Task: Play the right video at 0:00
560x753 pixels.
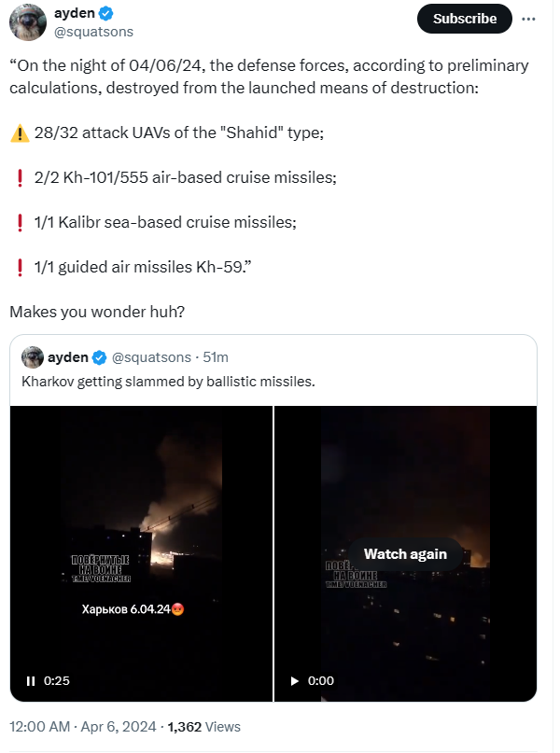Action: coord(295,680)
